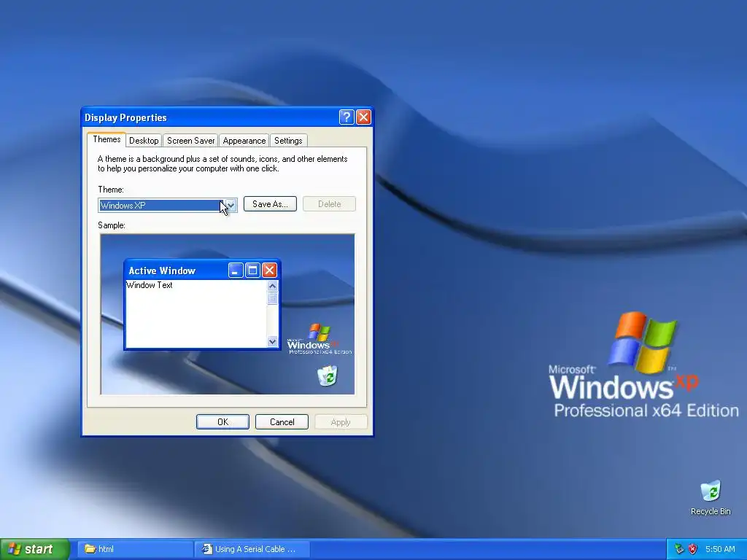
Task: Switch to the Themes tab
Action: point(107,139)
